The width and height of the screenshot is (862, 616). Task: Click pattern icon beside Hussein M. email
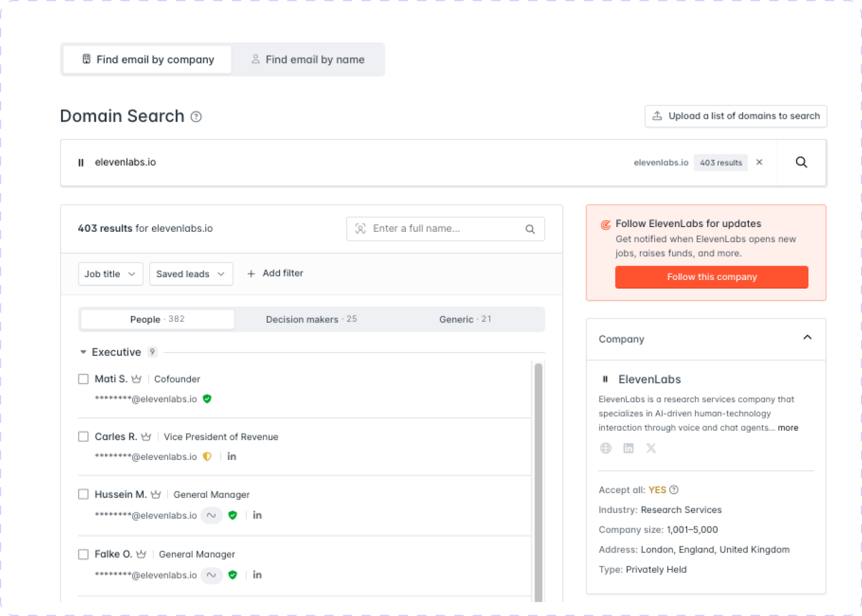click(211, 515)
